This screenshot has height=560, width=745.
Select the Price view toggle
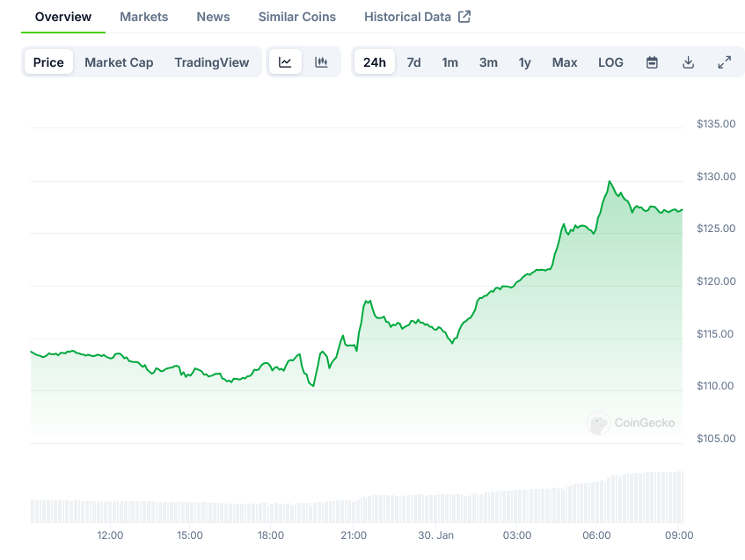coord(48,62)
